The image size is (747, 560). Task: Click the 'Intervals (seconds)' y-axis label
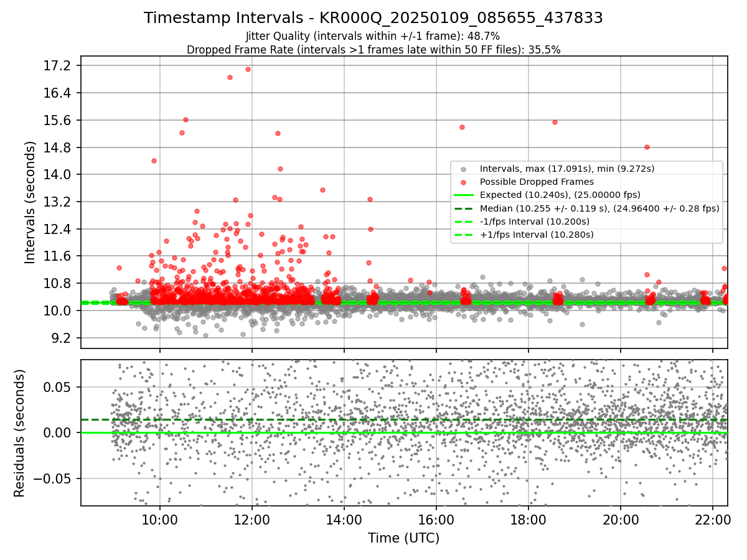click(30, 202)
